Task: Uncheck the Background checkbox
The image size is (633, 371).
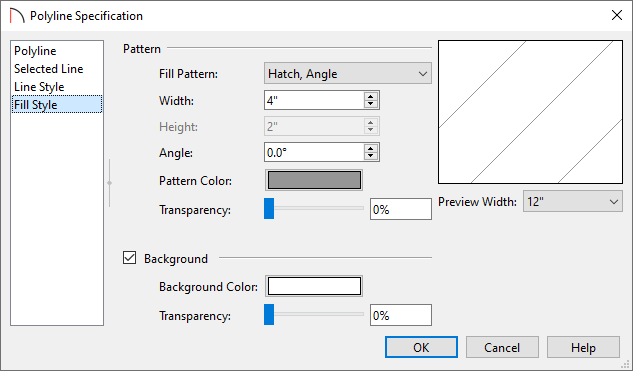Action: [x=129, y=258]
